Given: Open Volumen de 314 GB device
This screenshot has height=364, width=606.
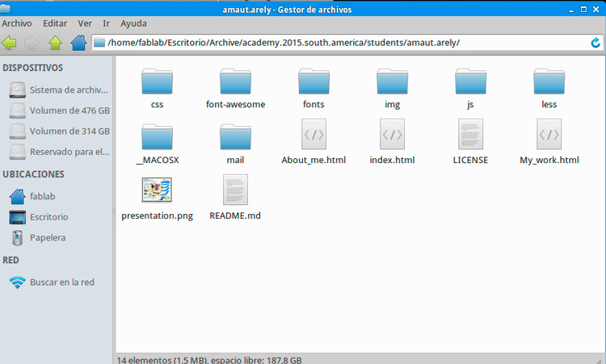Looking at the screenshot, I should 59,132.
